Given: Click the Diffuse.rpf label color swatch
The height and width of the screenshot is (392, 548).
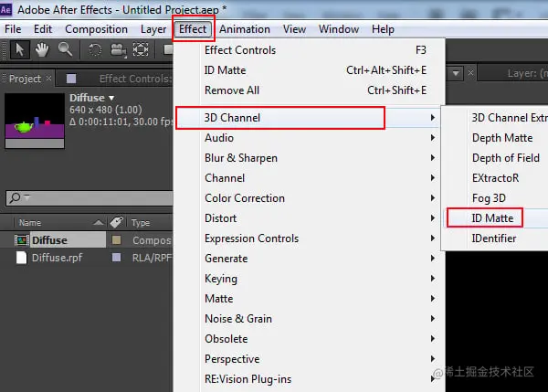Looking at the screenshot, I should pos(116,258).
